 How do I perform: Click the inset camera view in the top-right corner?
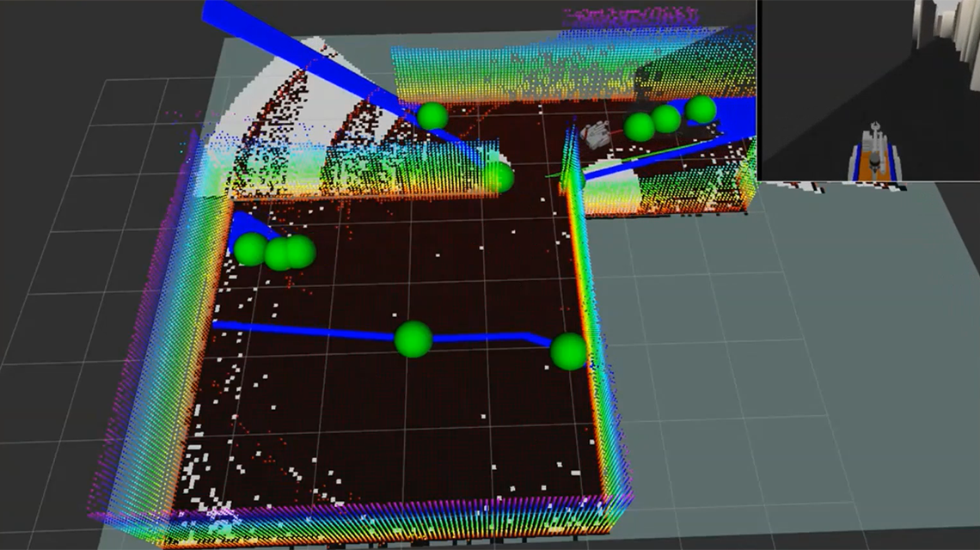point(868,90)
